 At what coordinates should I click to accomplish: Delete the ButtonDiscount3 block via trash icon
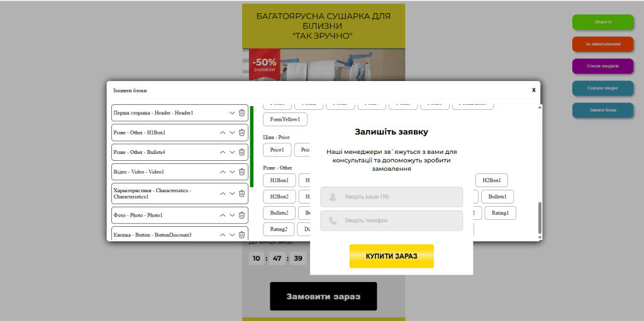pyautogui.click(x=242, y=235)
